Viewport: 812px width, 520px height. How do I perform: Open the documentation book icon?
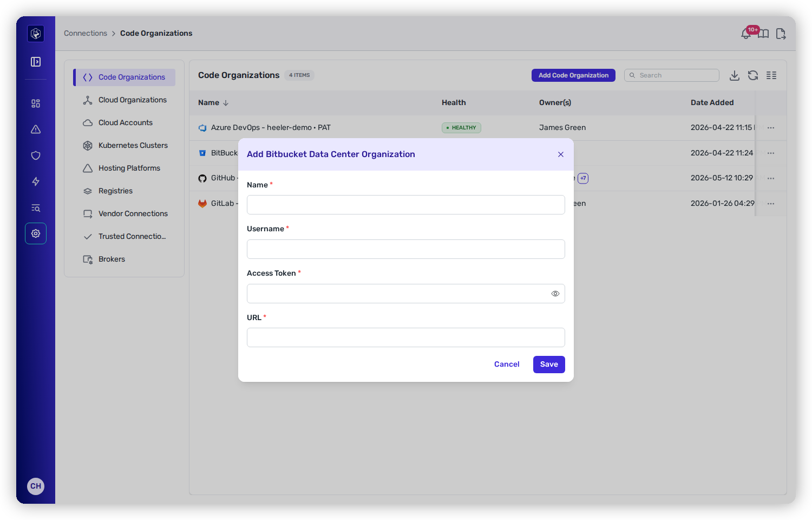[763, 34]
